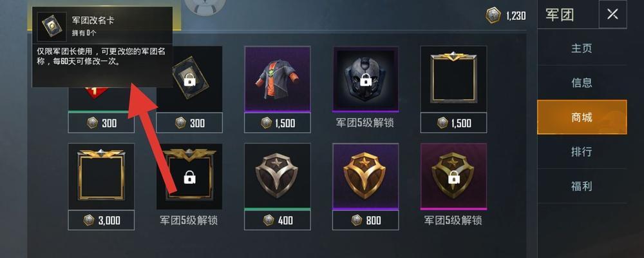Screen dimensions: 644x258
Task: Select the jacket outfit item thumbnail
Action: tap(277, 79)
